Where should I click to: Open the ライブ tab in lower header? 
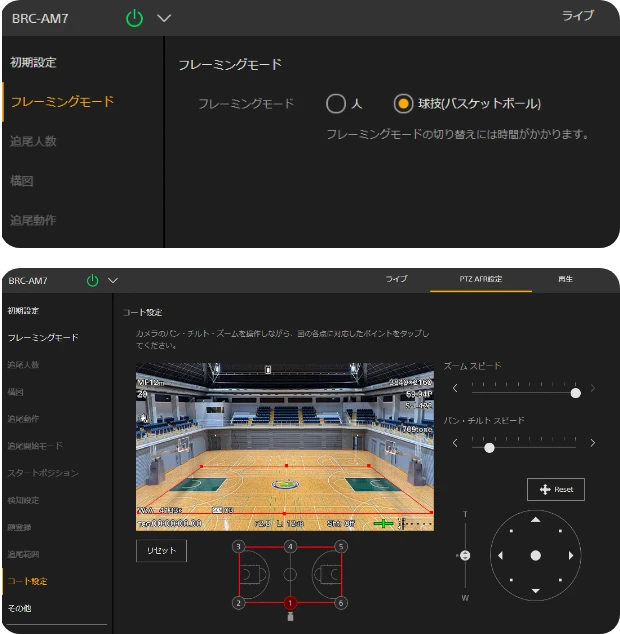coord(397,279)
